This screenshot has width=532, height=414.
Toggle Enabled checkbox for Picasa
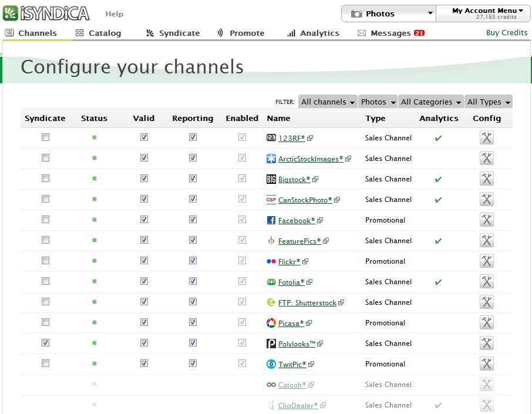(243, 322)
